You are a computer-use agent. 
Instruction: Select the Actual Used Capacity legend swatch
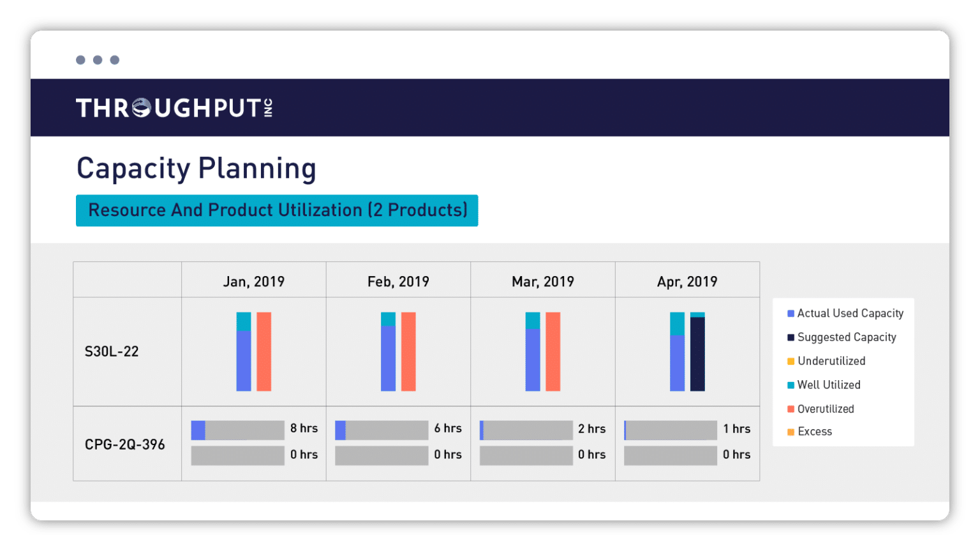point(791,313)
